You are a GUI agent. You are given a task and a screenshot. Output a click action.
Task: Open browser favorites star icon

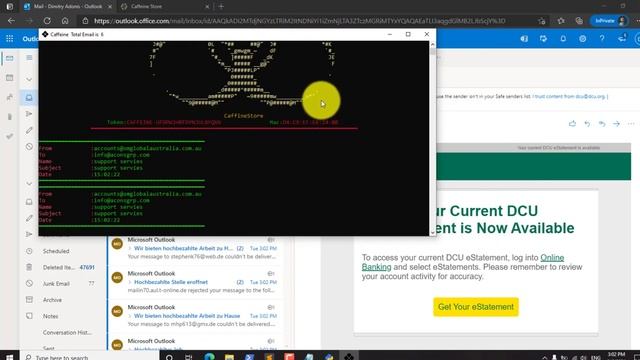click(x=561, y=21)
